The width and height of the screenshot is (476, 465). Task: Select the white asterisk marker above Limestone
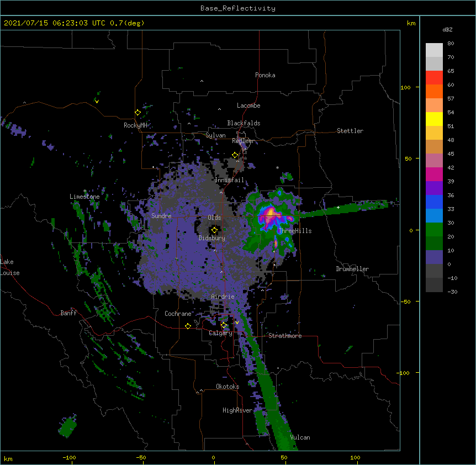click(84, 191)
